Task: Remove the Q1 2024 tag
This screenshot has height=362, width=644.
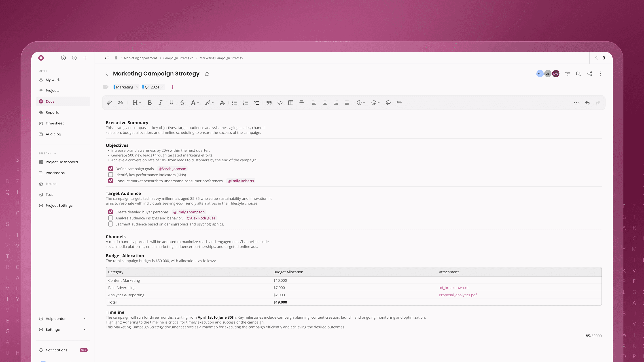Action: click(163, 87)
